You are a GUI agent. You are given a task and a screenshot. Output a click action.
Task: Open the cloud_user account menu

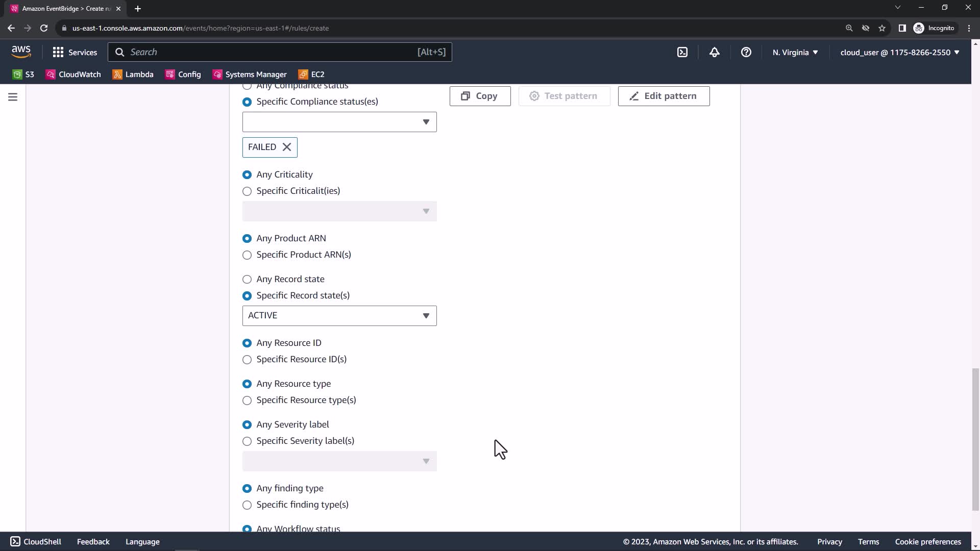point(899,52)
